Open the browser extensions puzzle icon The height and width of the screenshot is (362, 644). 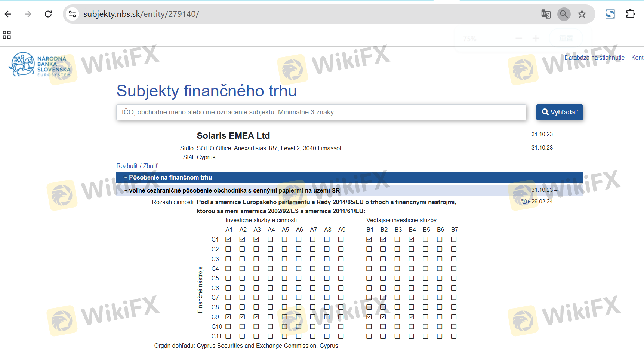coord(631,14)
